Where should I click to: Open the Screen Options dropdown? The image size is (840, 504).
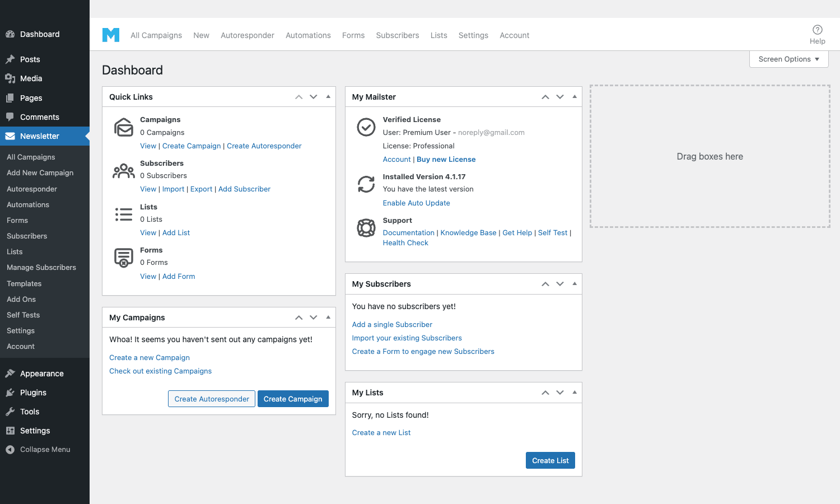[789, 59]
